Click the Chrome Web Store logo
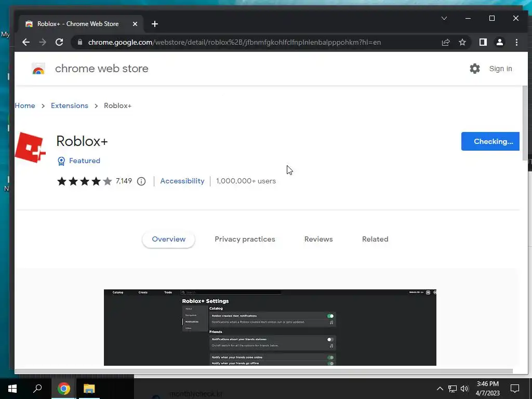 [38, 69]
